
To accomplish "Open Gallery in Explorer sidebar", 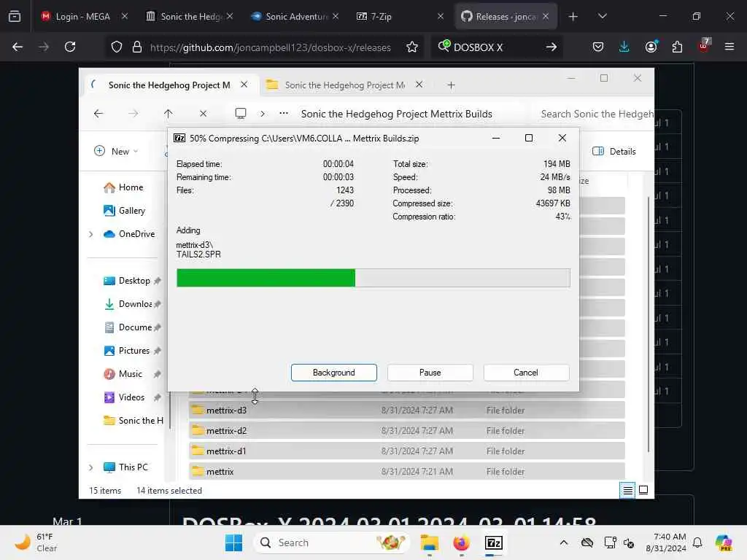I will pos(124,211).
